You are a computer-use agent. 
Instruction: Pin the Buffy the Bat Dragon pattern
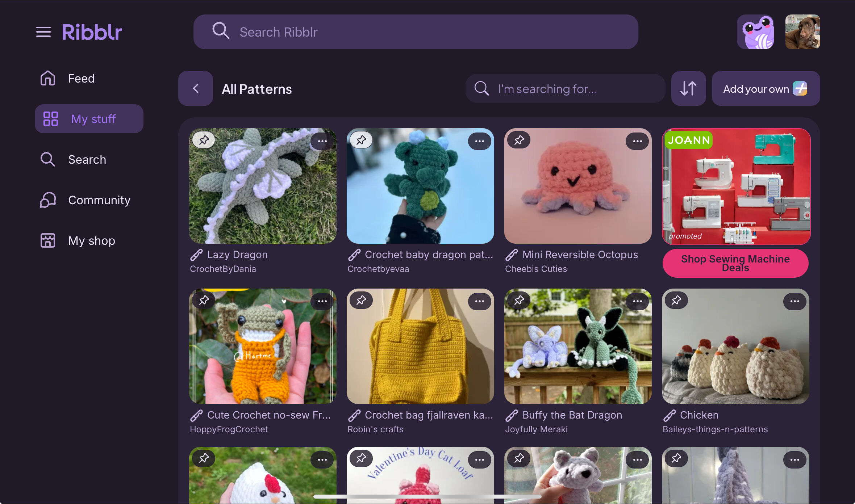point(519,300)
